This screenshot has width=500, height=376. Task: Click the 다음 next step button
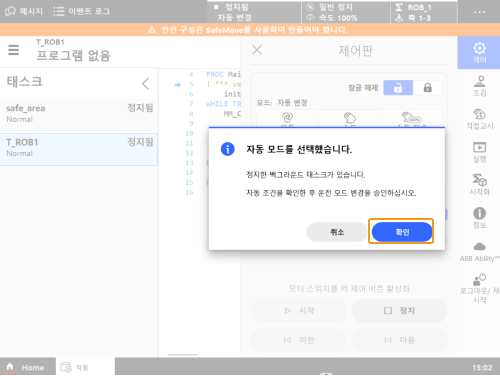tap(399, 340)
